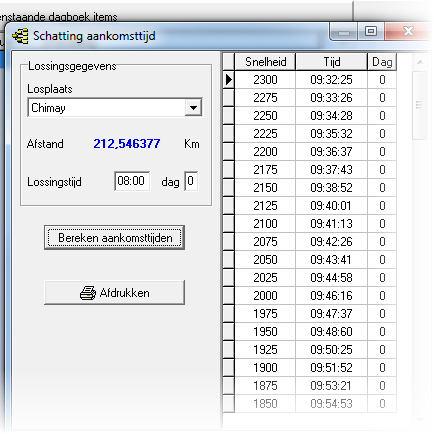Image resolution: width=434 pixels, height=434 pixels.
Task: Click the printer icon on Afdrukken
Action: point(88,293)
